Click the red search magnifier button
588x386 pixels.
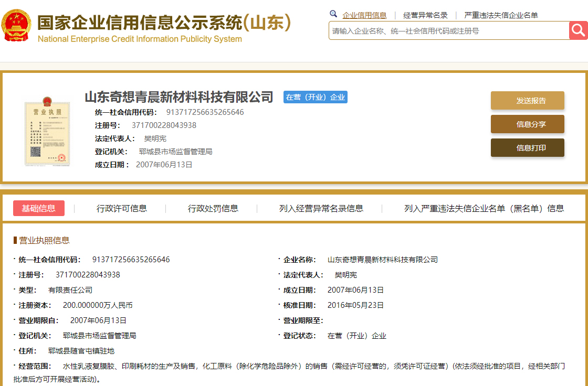click(x=578, y=30)
